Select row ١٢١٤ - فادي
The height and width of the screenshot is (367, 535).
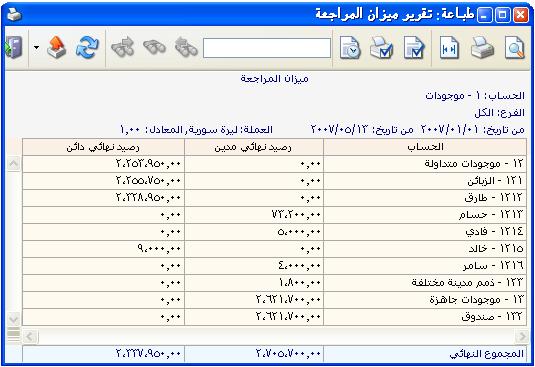pos(274,232)
